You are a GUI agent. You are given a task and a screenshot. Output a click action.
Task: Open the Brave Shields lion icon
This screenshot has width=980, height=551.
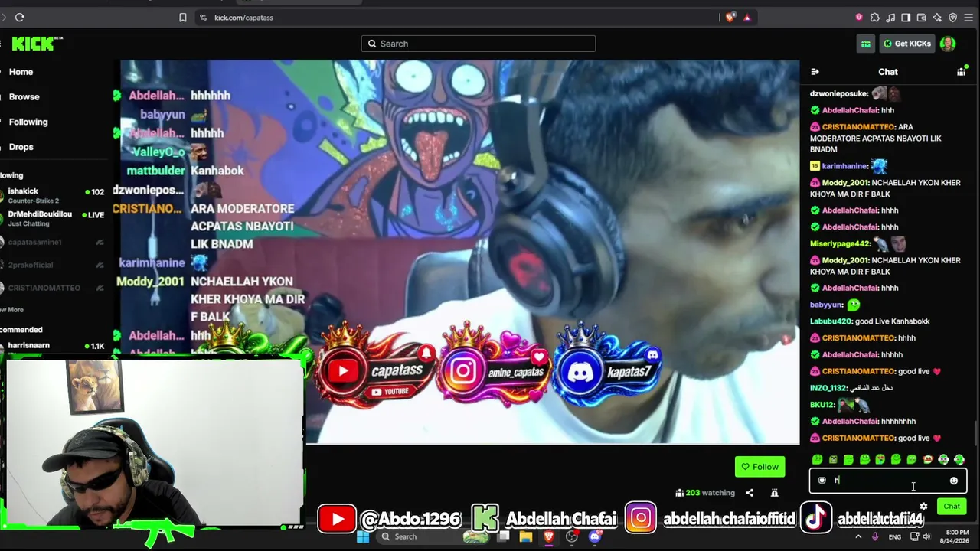coord(730,18)
